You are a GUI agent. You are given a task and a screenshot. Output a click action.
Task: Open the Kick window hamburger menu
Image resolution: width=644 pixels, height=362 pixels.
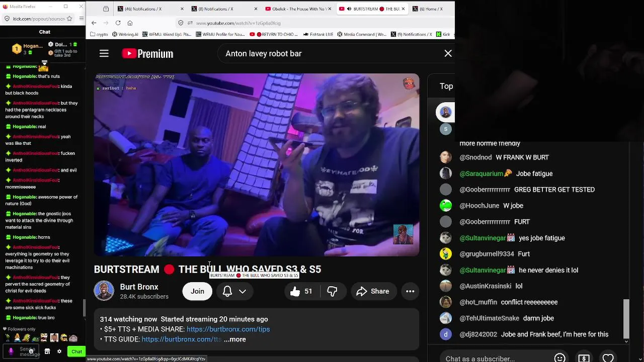pyautogui.click(x=82, y=19)
